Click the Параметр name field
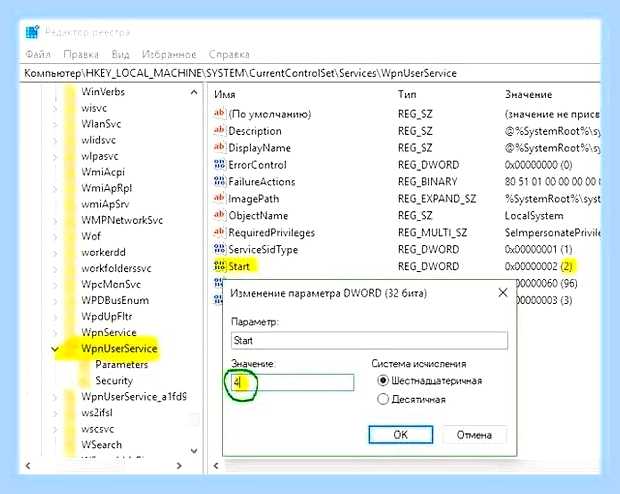This screenshot has width=620, height=494. (369, 340)
